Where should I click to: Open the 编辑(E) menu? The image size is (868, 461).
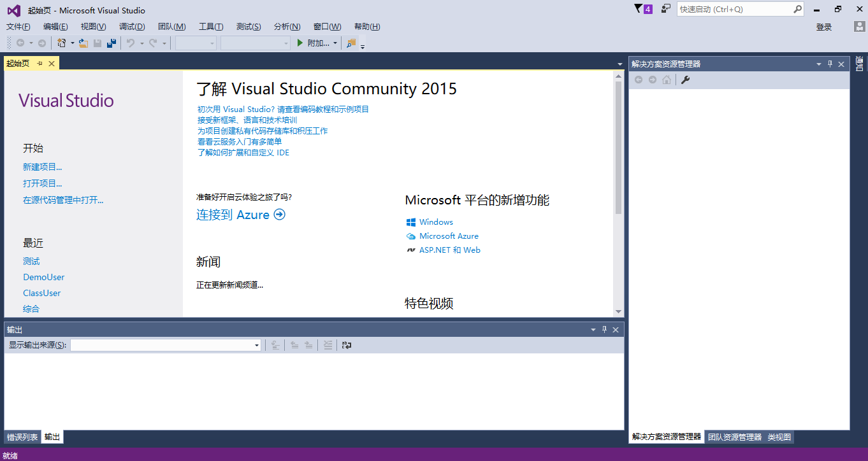[x=55, y=27]
